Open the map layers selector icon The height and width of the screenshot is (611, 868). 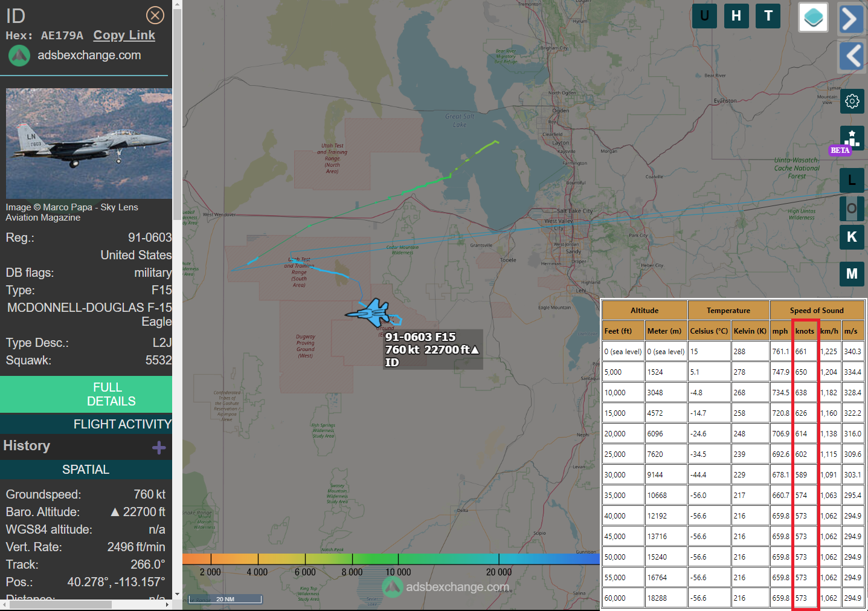click(813, 17)
